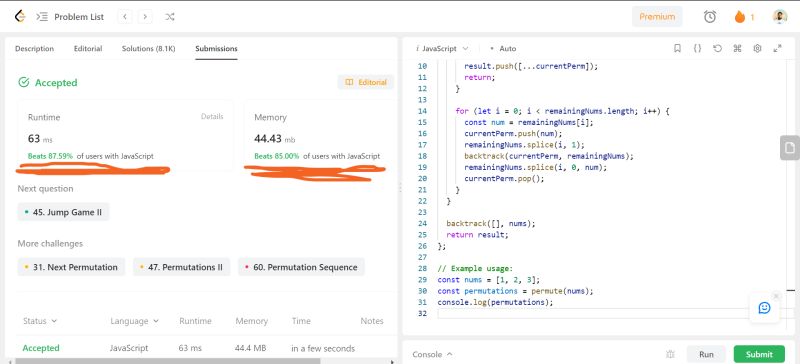Click the bookmark icon in editor toolbar

(x=678, y=48)
